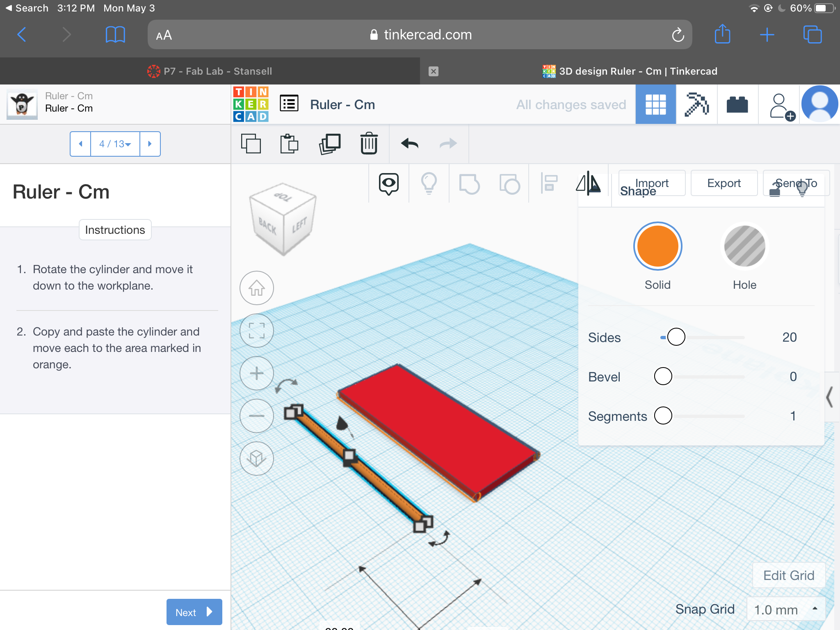
Task: Click the Bevel slider handle
Action: [663, 376]
